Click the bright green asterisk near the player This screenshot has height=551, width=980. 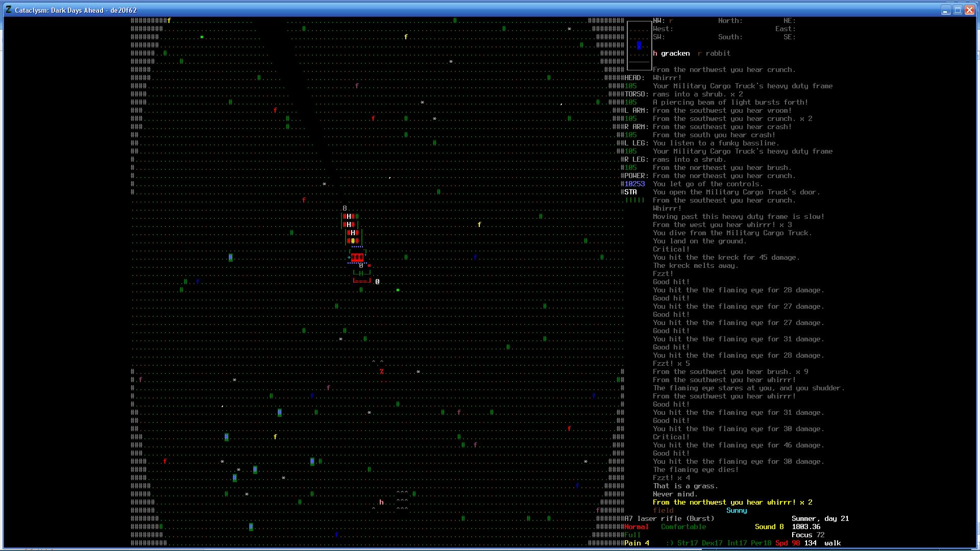tap(398, 290)
